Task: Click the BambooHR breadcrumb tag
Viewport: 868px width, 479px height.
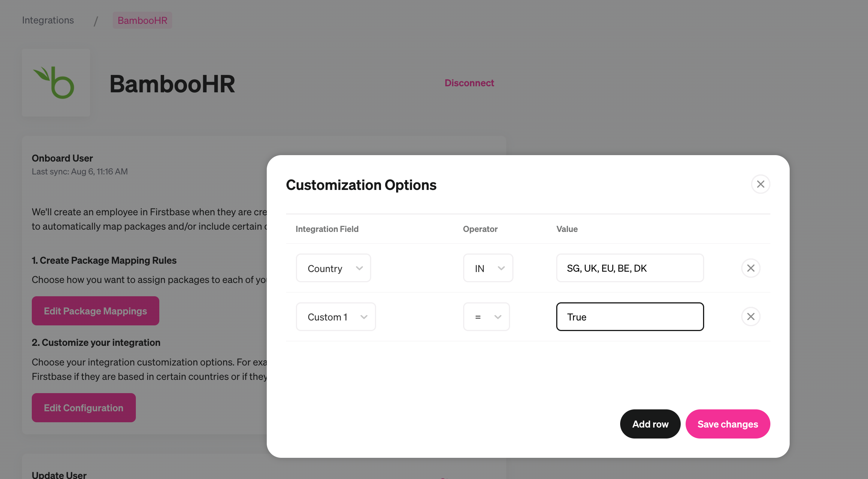Action: click(142, 20)
